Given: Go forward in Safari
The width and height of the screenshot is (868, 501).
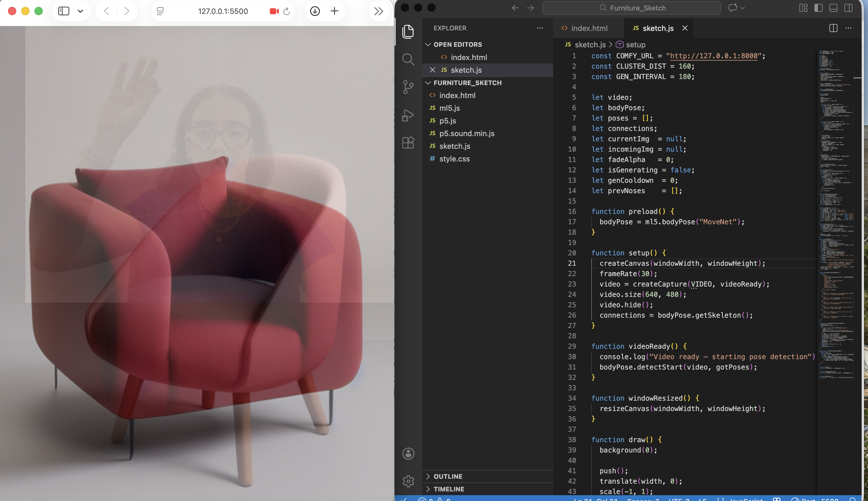Looking at the screenshot, I should click(x=127, y=11).
